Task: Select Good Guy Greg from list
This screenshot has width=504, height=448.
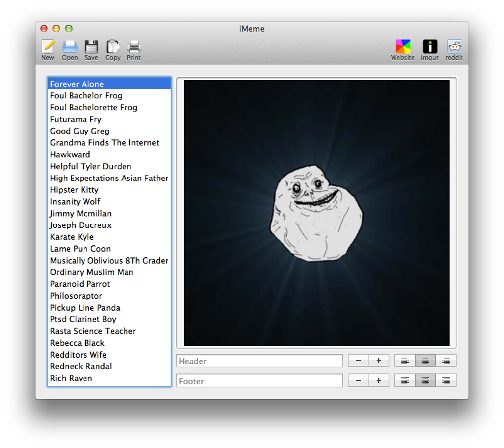Action: 110,131
